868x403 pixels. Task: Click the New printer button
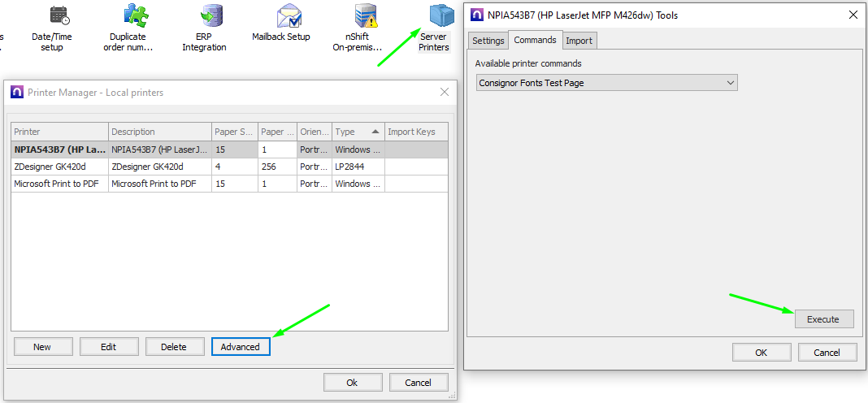pyautogui.click(x=42, y=347)
